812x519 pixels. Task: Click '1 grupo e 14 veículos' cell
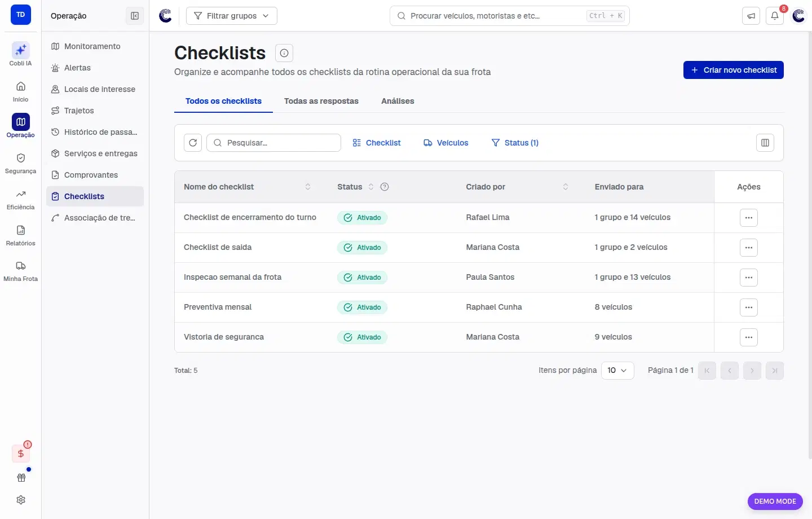[x=633, y=217]
